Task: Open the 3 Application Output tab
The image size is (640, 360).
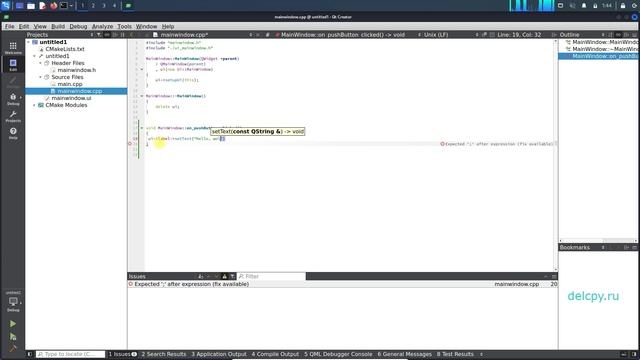Action: pos(219,354)
